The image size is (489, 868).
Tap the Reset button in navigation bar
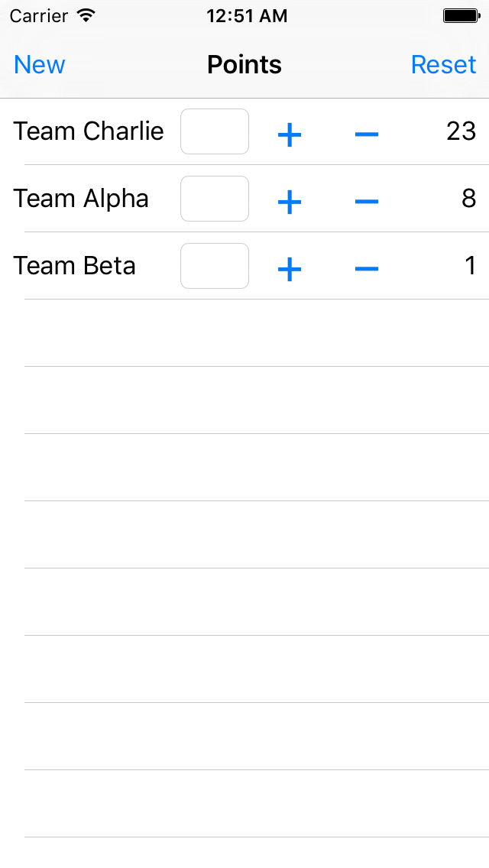tap(443, 65)
